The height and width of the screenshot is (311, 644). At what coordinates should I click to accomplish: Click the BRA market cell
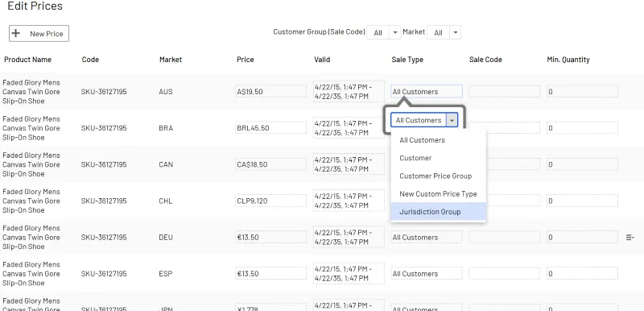(x=166, y=128)
